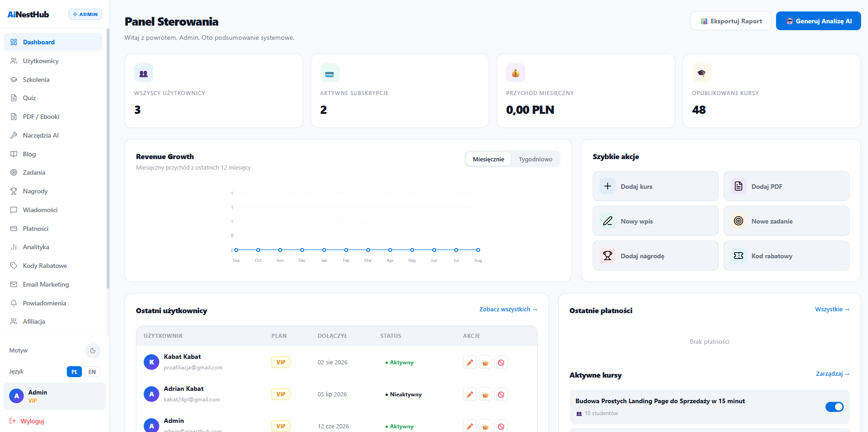The height and width of the screenshot is (432, 868).
Task: Click the Aug data point on the chart
Action: pyautogui.click(x=478, y=250)
